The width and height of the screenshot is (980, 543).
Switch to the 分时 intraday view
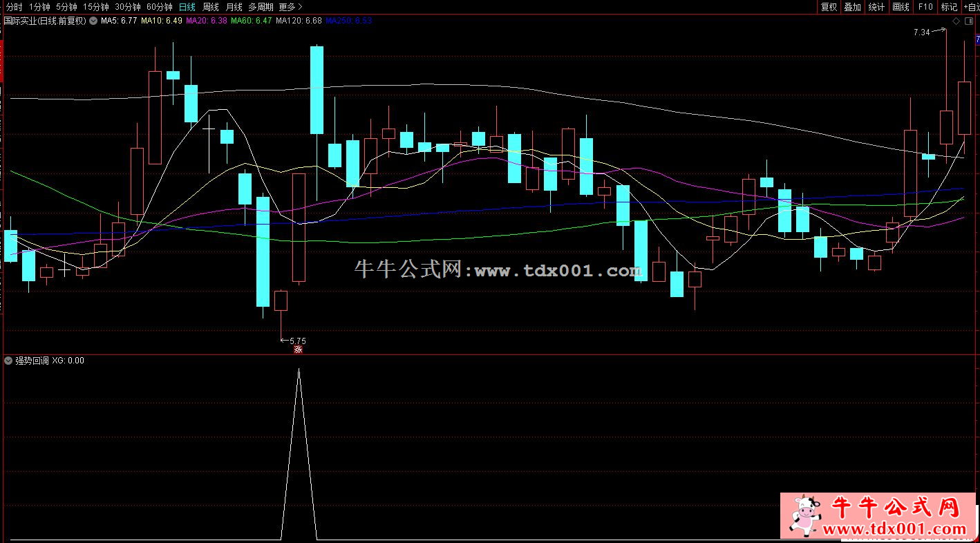pos(14,7)
